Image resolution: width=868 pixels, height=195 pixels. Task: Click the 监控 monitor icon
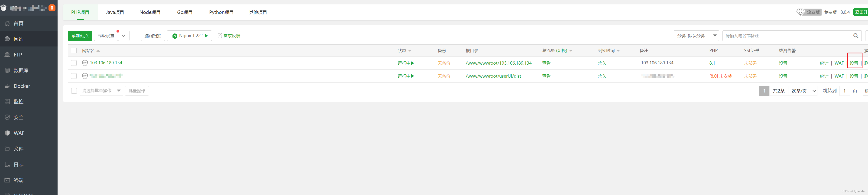[7, 102]
